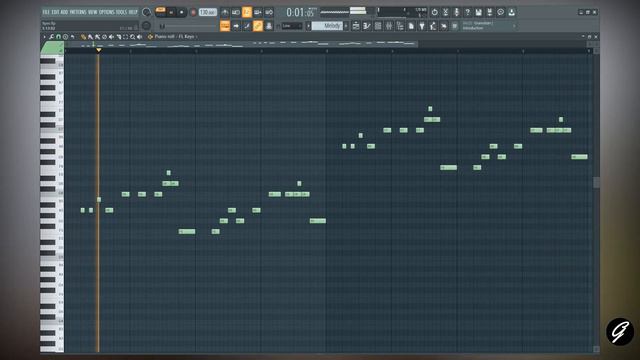Open piano roll options menu arrow
Image resolution: width=640 pixels, height=360 pixels.
45,37
